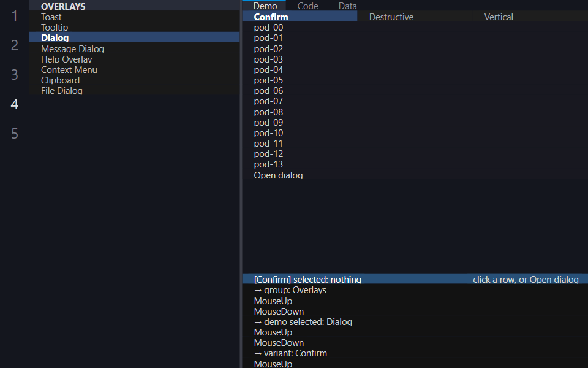Screen dimensions: 588x368
Task: Click the 'click a row, or Open dialog' hint
Action: click(x=526, y=280)
